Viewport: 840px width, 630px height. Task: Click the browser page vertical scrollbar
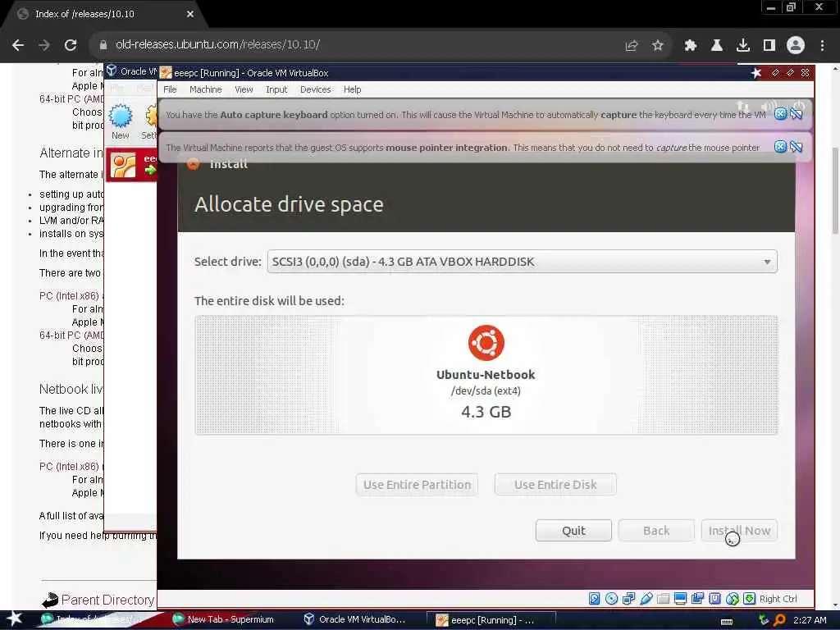(834, 190)
